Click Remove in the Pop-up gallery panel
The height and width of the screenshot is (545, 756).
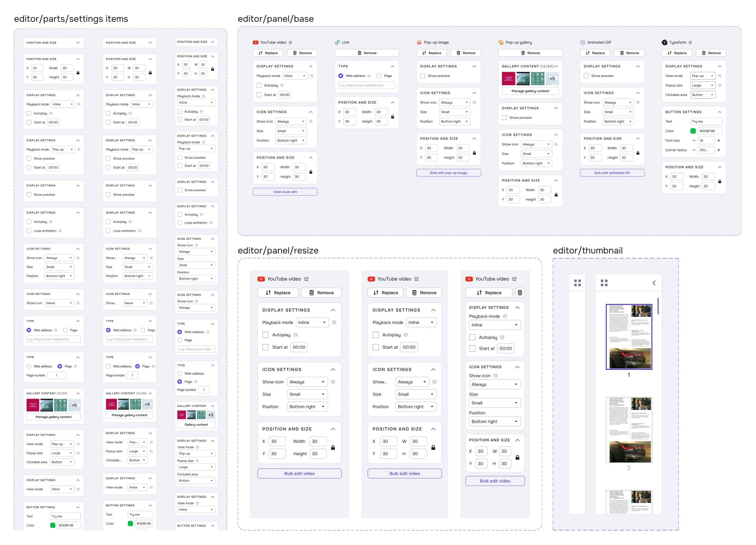coord(530,53)
